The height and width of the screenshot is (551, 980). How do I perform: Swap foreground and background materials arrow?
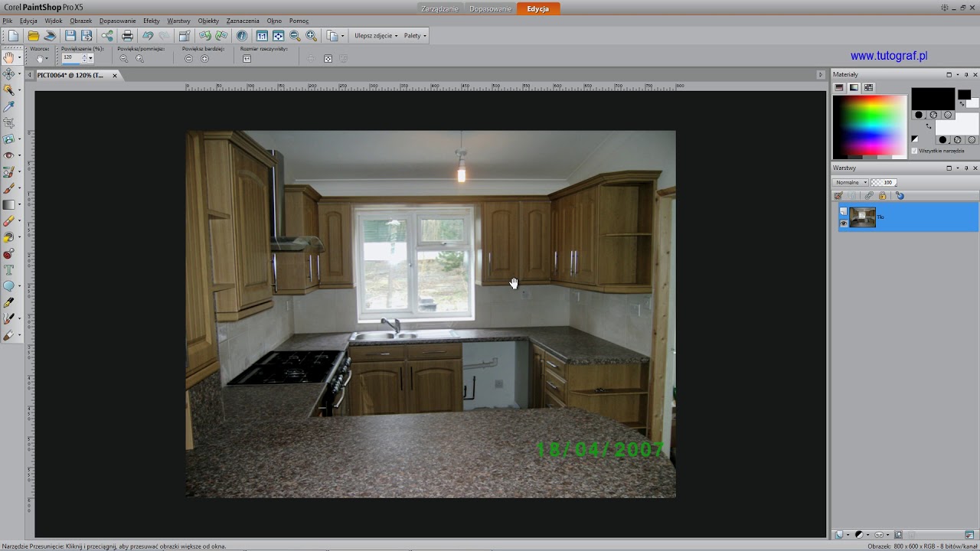pos(929,126)
